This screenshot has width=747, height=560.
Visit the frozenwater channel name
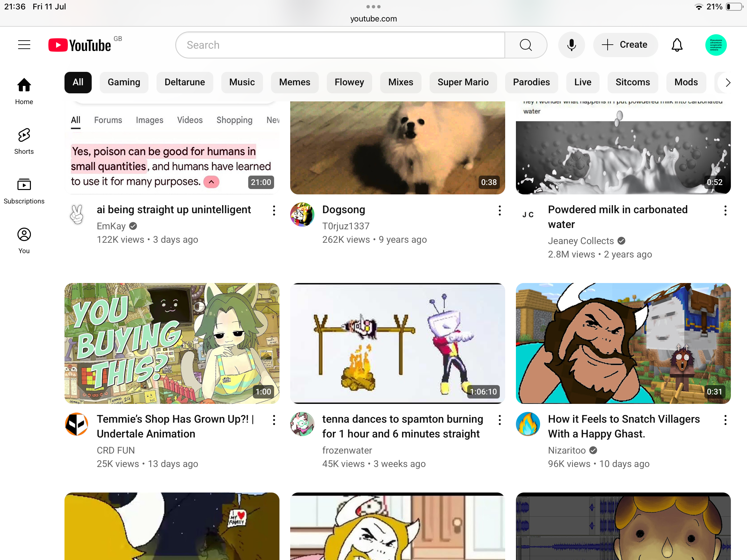click(x=347, y=451)
